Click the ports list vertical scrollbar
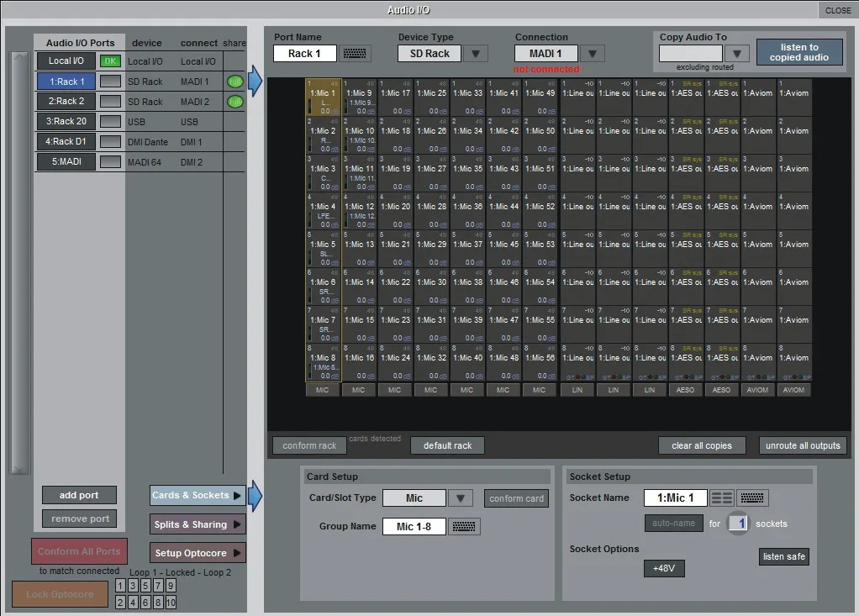 [x=19, y=263]
